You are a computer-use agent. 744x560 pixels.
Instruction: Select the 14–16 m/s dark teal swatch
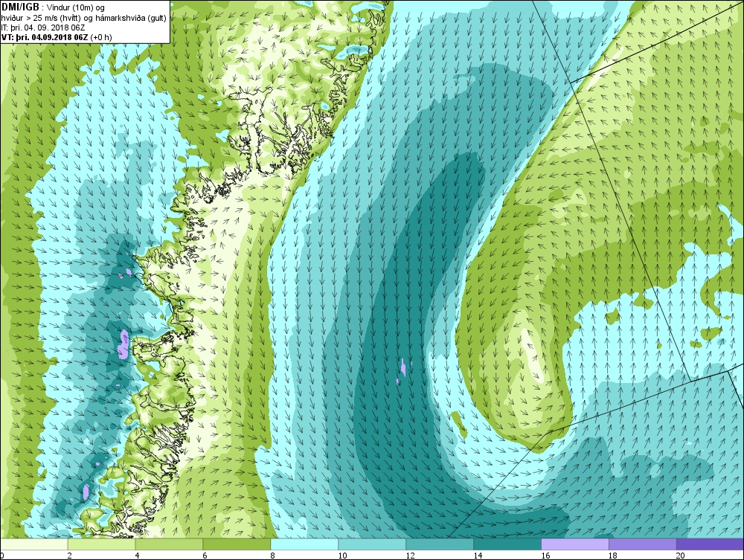[507, 544]
